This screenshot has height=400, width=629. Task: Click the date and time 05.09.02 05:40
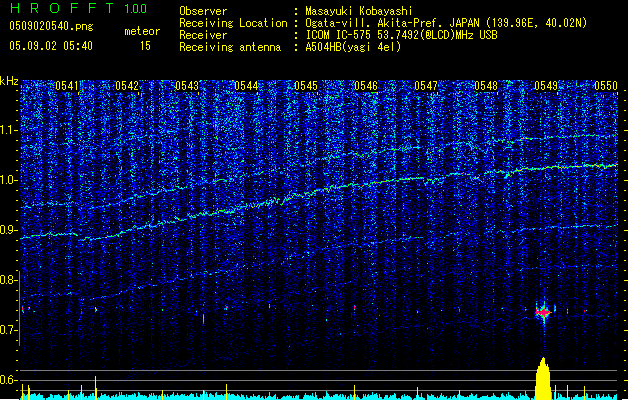tap(50, 46)
